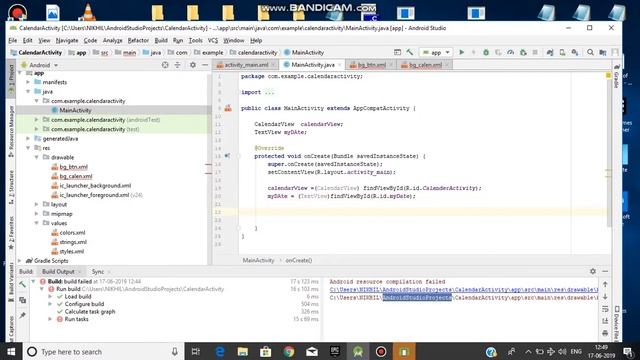Click the pin icon in Build panel sidebar

click(22, 315)
